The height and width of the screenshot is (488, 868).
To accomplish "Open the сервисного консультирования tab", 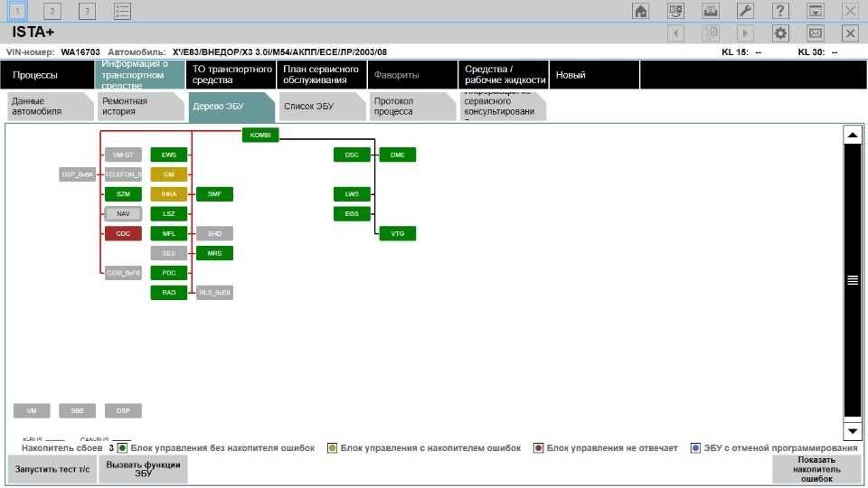I will tap(503, 107).
